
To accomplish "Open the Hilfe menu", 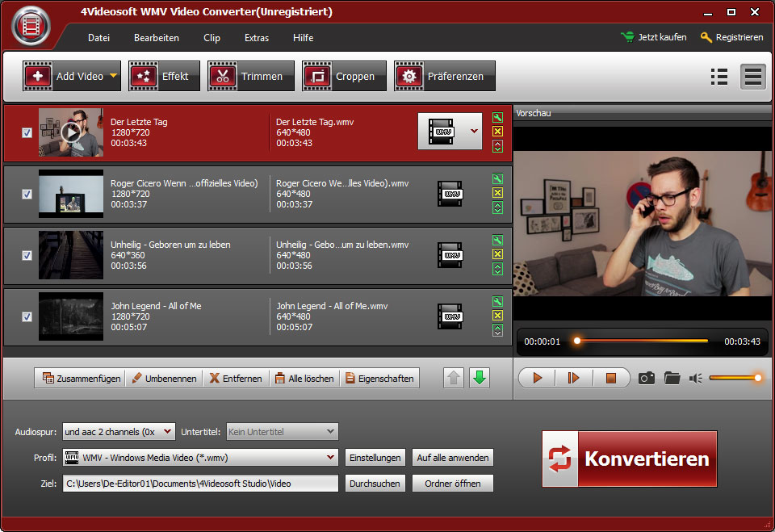I will (x=303, y=38).
